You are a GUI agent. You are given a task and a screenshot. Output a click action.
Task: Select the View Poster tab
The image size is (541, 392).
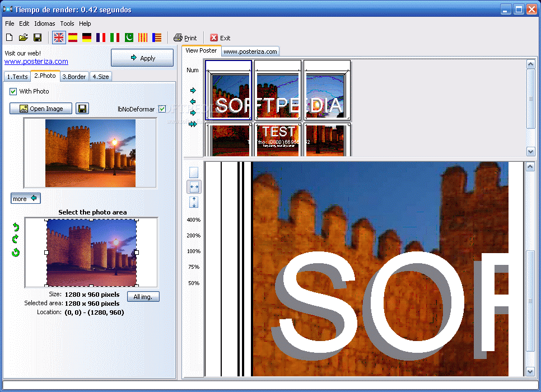point(201,50)
